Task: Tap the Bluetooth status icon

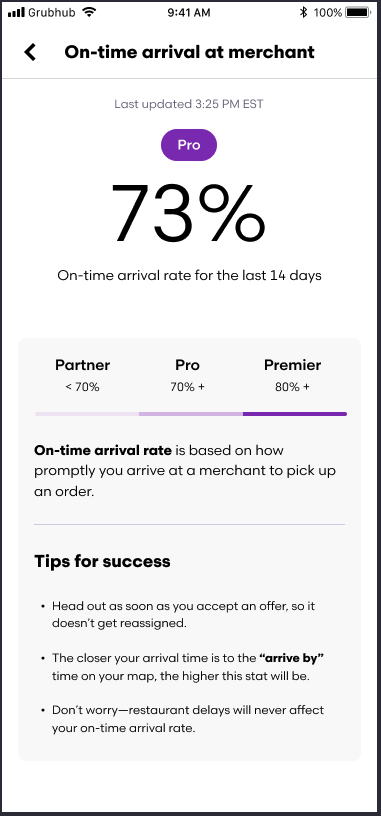Action: pos(303,12)
